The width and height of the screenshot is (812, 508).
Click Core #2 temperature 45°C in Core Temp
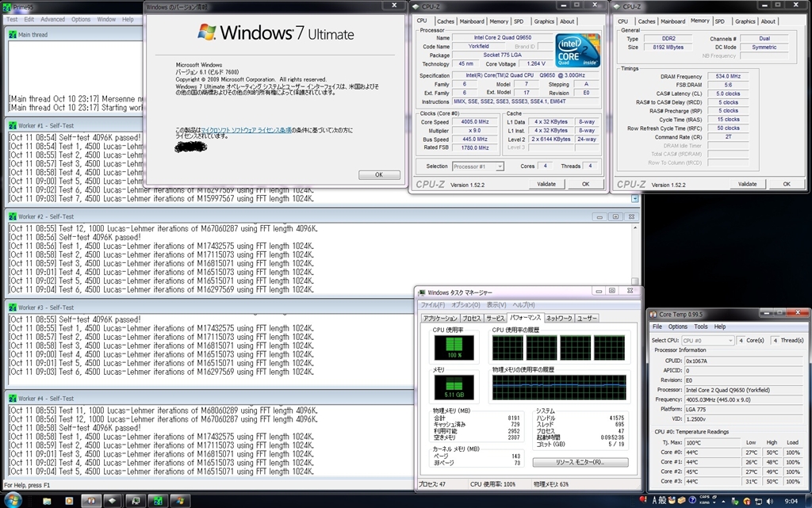712,472
